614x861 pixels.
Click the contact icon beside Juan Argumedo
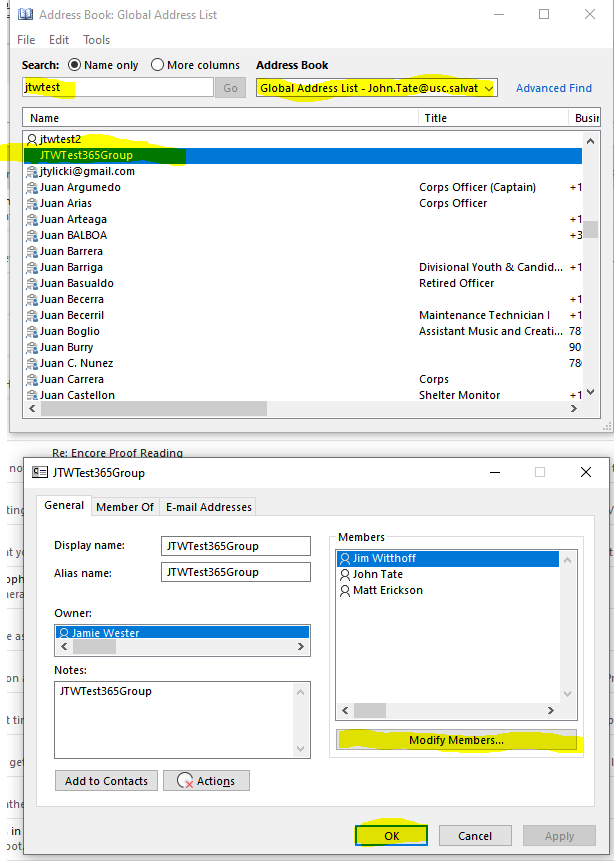[32, 187]
